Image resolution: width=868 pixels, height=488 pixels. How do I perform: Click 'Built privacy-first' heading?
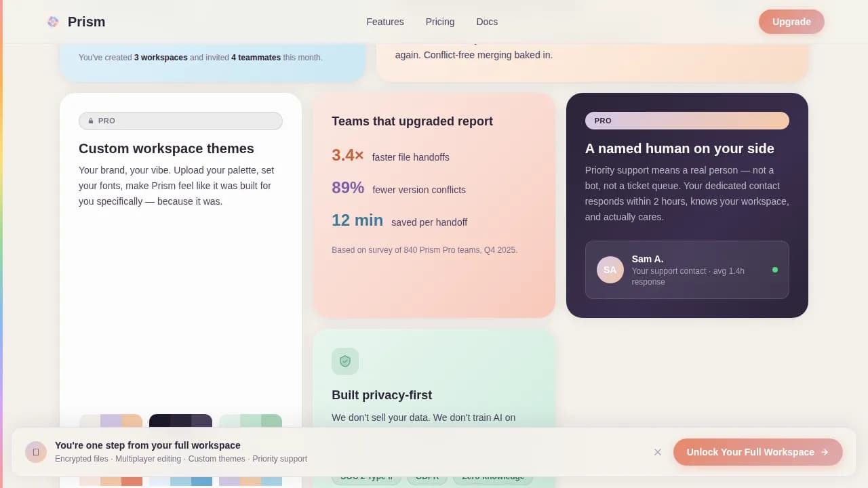[x=382, y=395]
